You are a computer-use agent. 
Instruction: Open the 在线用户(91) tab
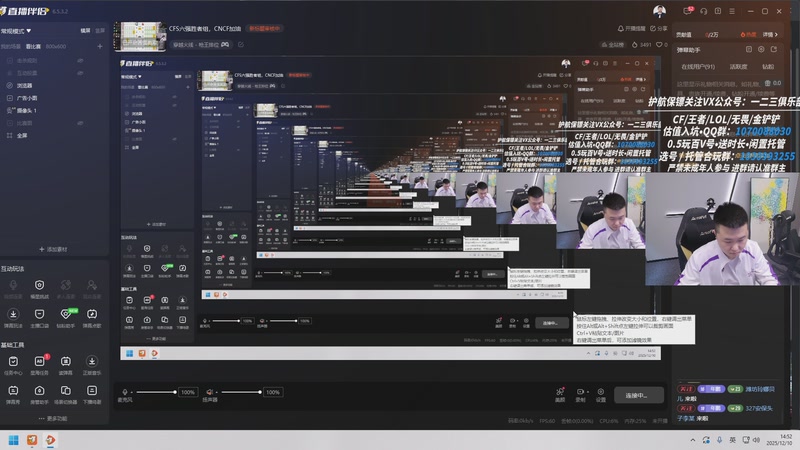click(698, 67)
